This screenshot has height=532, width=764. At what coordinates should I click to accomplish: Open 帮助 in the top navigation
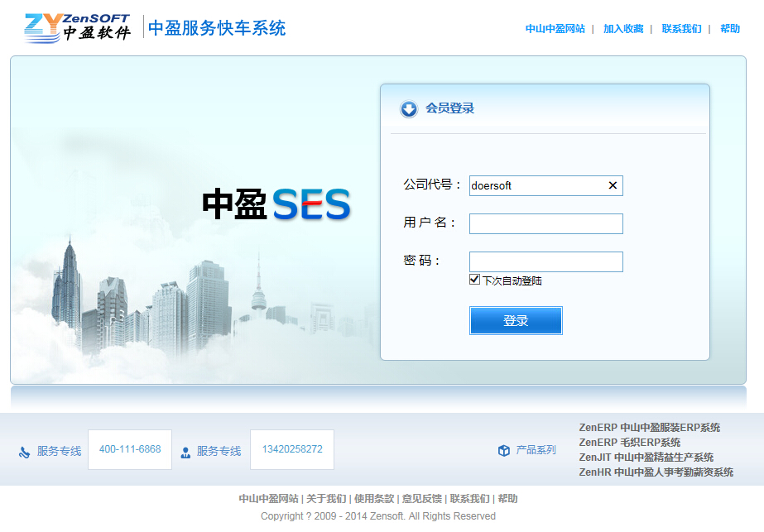pos(730,29)
